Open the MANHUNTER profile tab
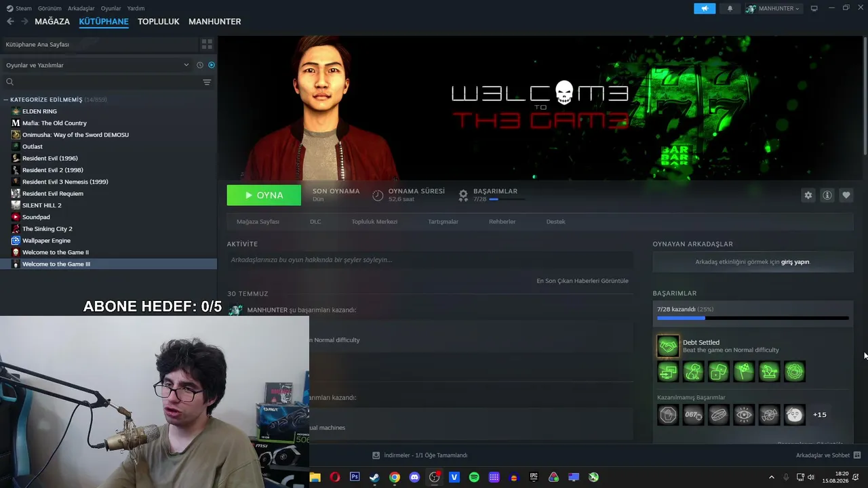This screenshot has height=488, width=868. click(x=215, y=22)
